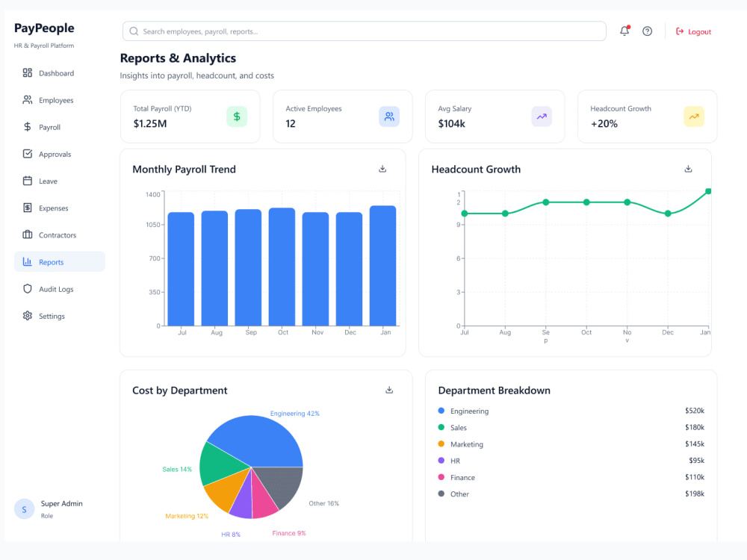The height and width of the screenshot is (560, 747).
Task: Click the magnifier icon in search bar
Action: coord(134,31)
